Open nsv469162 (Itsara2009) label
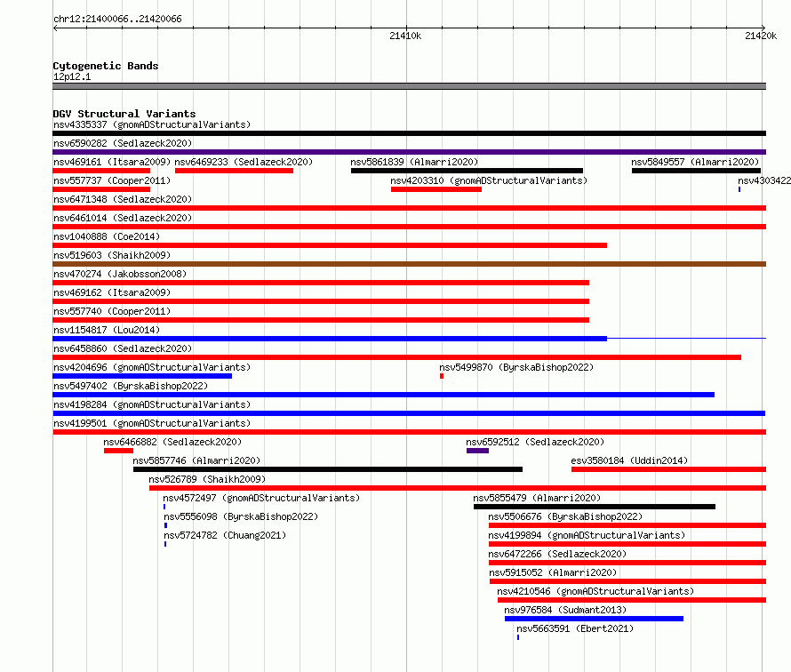The height and width of the screenshot is (672, 791). 112,292
